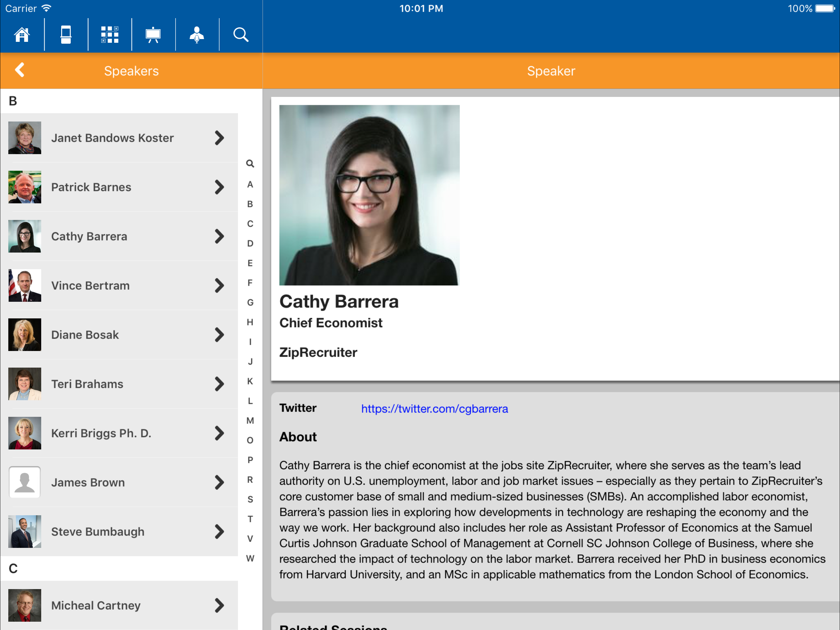Image resolution: width=840 pixels, height=630 pixels.
Task: Tap the ZipRecruiter company text
Action: click(x=318, y=353)
